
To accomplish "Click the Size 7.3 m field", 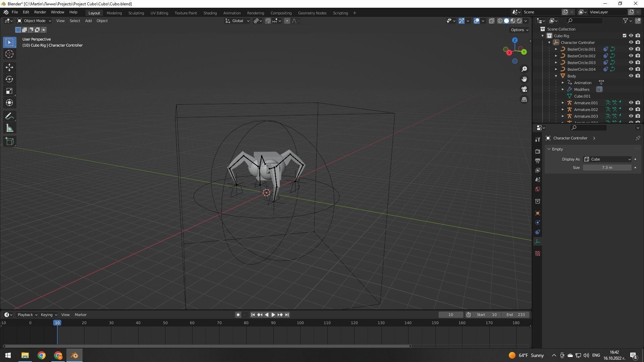I will (607, 168).
